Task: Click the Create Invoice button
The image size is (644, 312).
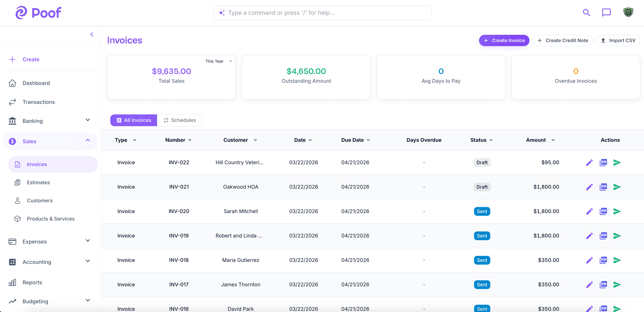Action: (504, 40)
